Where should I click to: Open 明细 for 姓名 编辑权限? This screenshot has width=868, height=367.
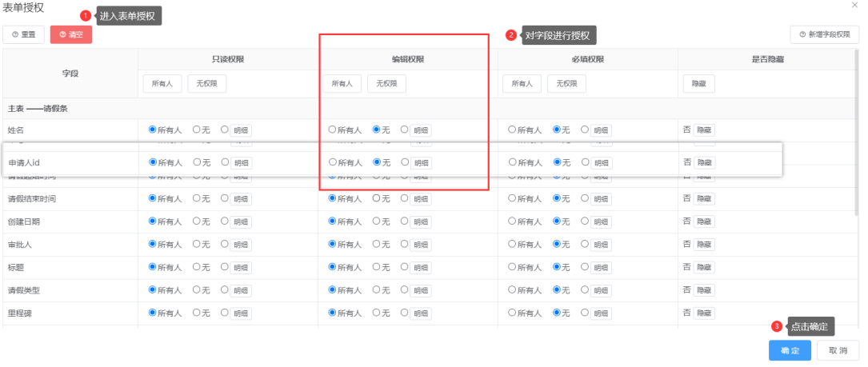coord(421,130)
